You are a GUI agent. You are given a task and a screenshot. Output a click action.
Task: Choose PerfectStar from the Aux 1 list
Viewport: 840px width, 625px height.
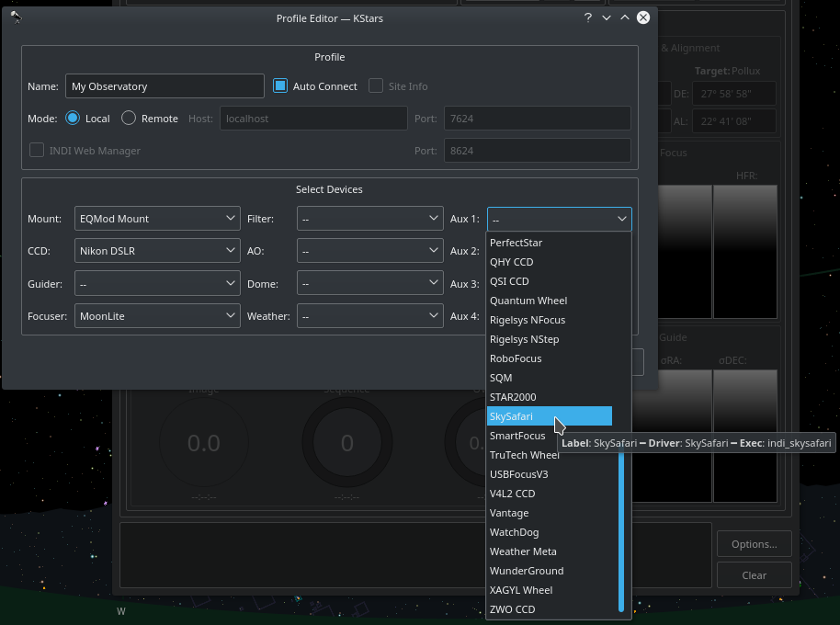tap(549, 243)
